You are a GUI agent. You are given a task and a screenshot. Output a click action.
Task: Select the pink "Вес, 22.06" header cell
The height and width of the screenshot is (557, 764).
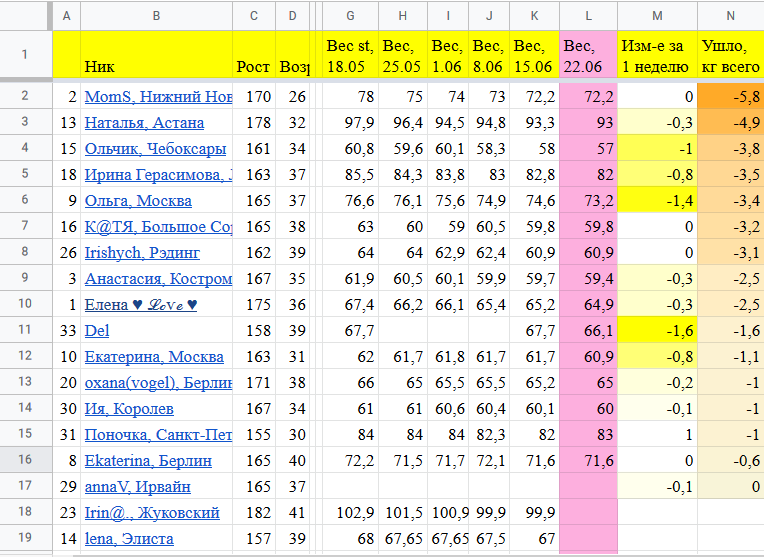(x=588, y=56)
